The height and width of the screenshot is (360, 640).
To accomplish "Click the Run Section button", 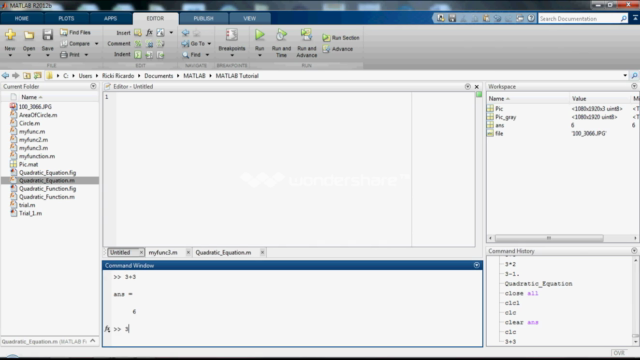I will tap(341, 38).
